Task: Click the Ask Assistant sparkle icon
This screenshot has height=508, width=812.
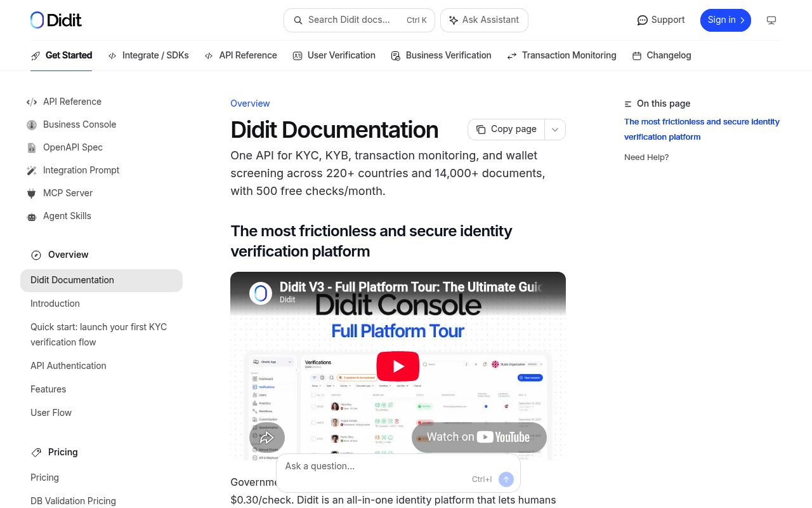Action: pos(454,20)
